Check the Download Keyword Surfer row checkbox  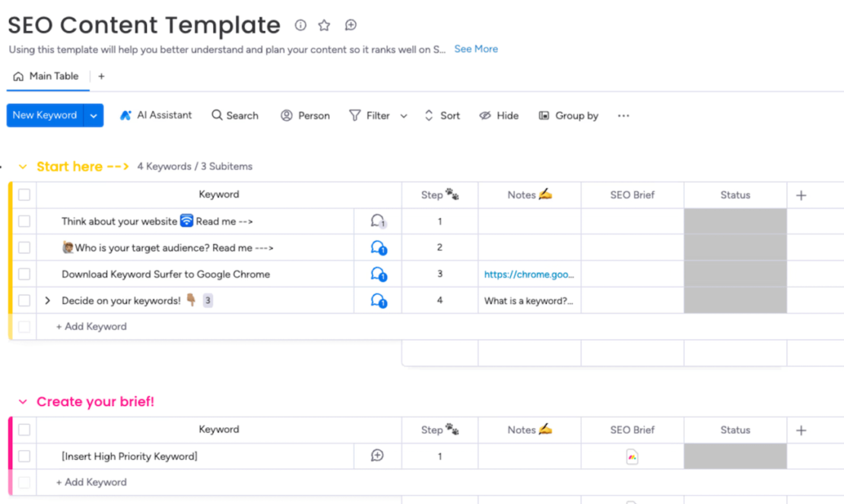pyautogui.click(x=24, y=274)
